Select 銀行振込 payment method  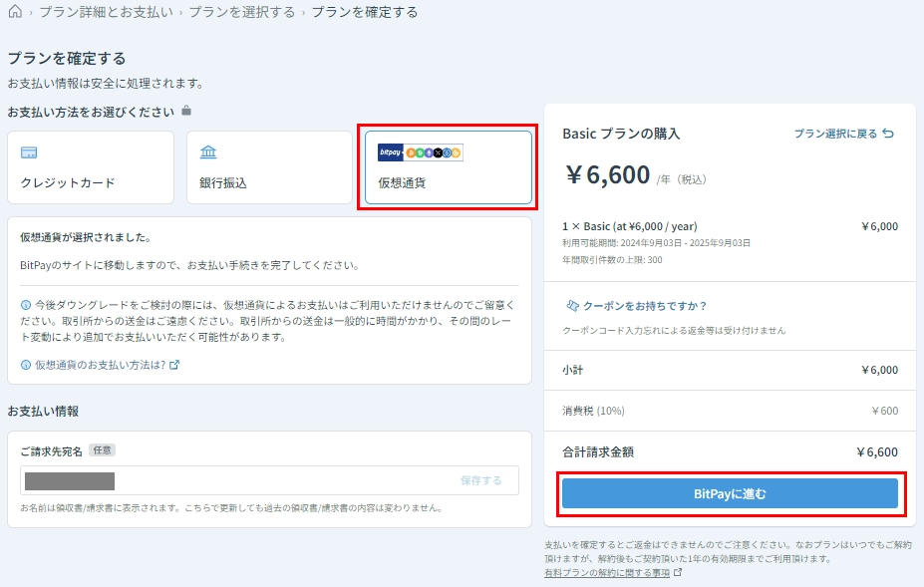[269, 167]
